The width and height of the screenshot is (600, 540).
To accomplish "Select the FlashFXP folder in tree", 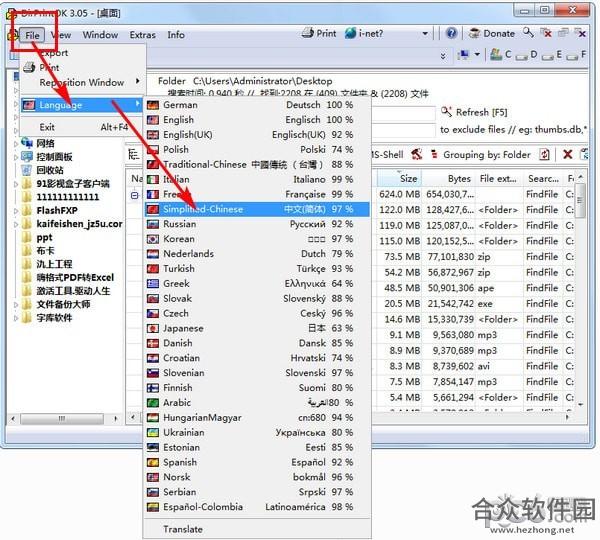I will pos(57,210).
